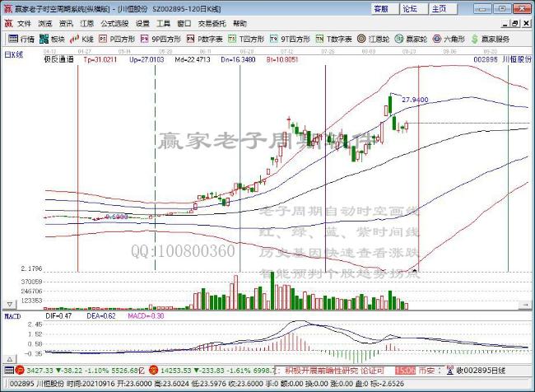
Task: Open the 文件 (File) menu
Action: [24, 24]
